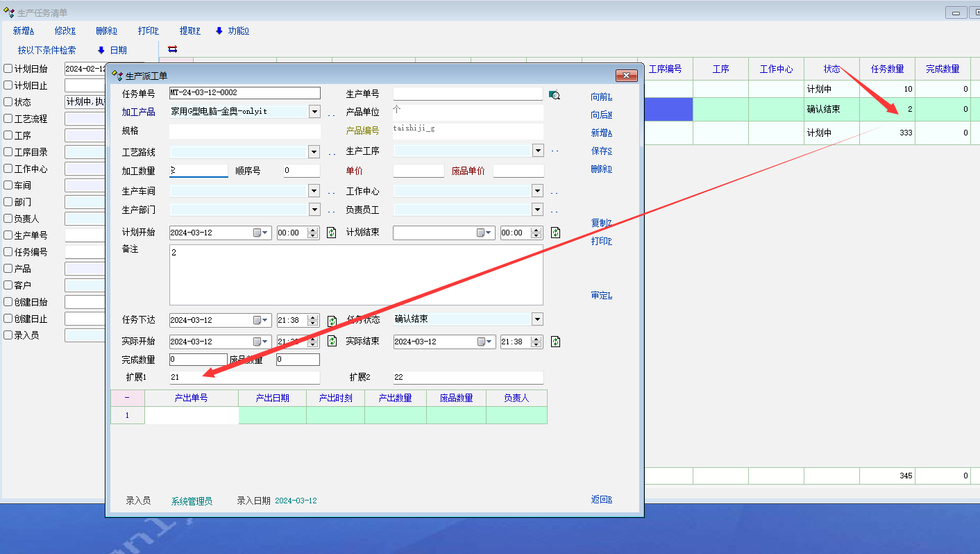Expand the 生产工序 dropdown
This screenshot has height=554, width=980.
click(x=537, y=151)
